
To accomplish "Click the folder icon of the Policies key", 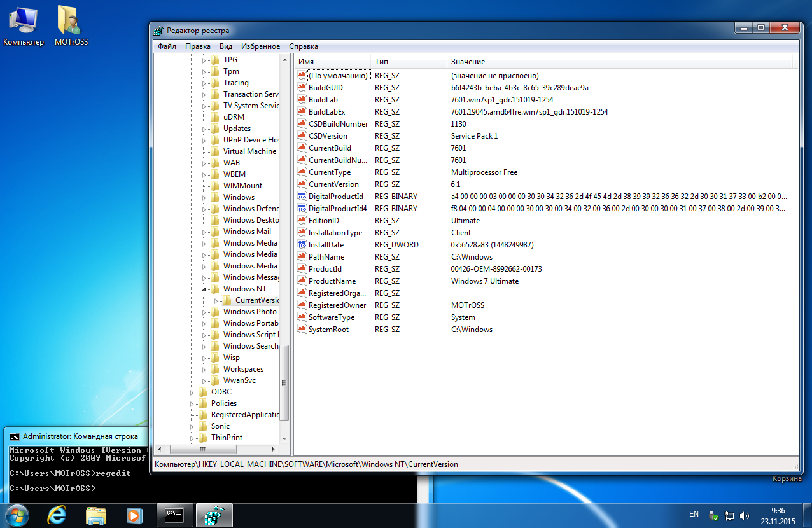I will [202, 403].
